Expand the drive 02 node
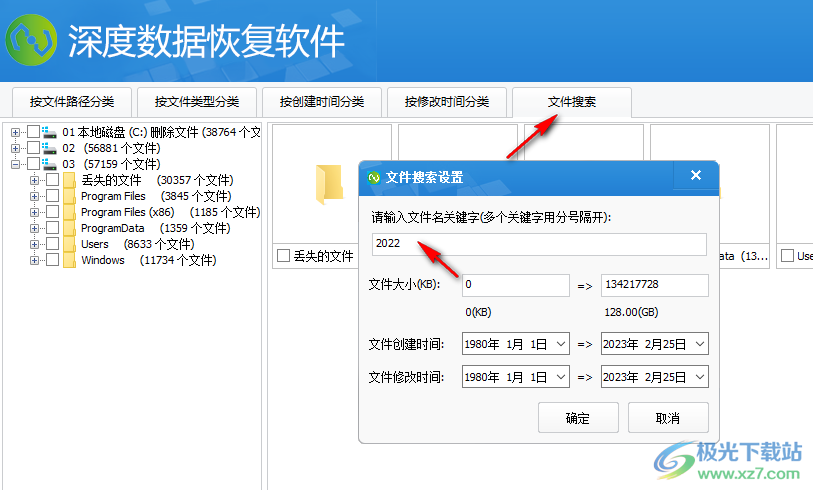The image size is (813, 490). (15, 148)
